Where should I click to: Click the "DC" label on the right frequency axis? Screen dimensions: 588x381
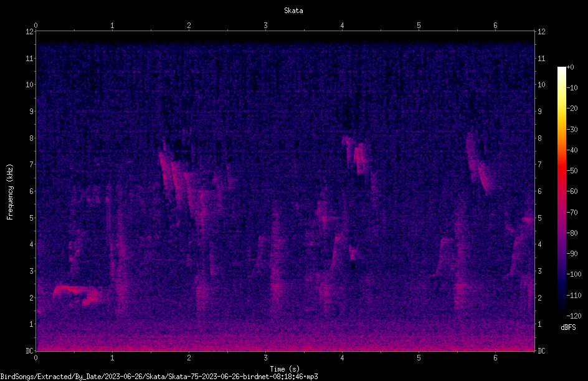tap(541, 351)
